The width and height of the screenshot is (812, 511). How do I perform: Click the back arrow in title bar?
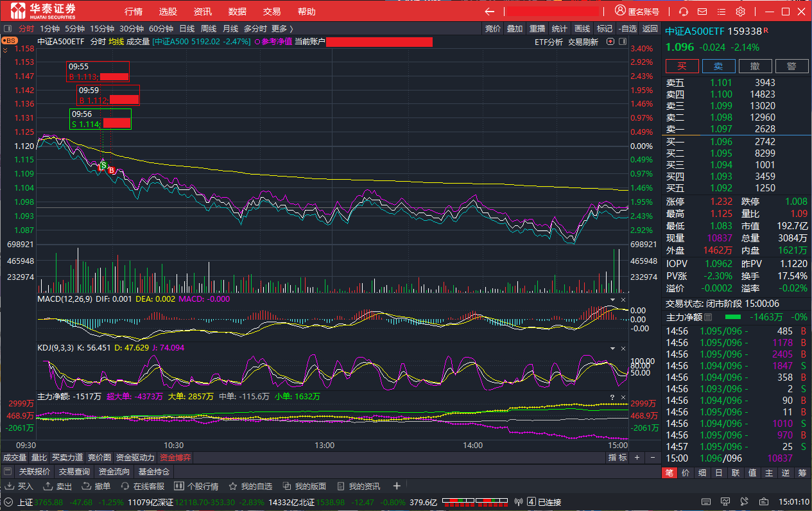point(490,12)
